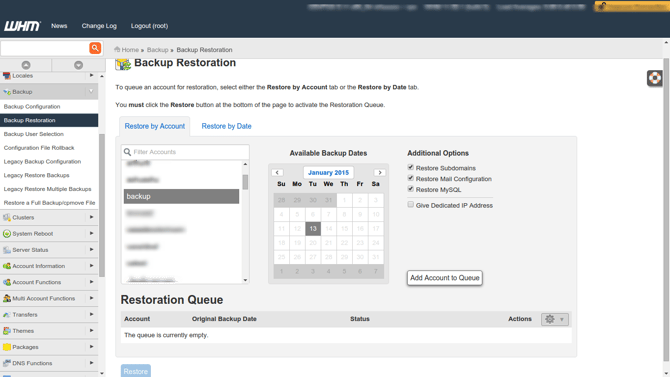The height and width of the screenshot is (377, 670).
Task: Go to next month in calendar
Action: coord(379,173)
